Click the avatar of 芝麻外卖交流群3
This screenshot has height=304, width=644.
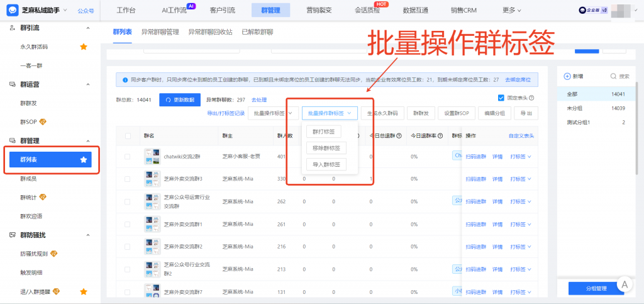click(152, 179)
